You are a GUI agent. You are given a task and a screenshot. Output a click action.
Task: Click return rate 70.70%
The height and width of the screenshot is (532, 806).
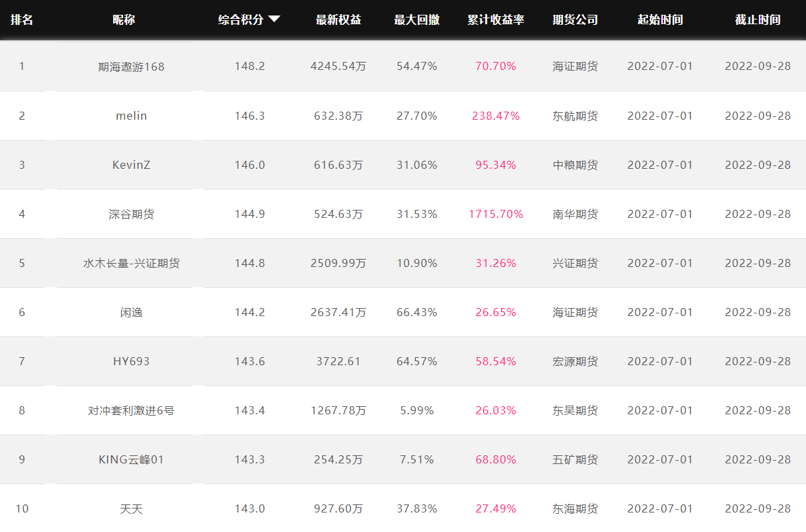tap(496, 67)
